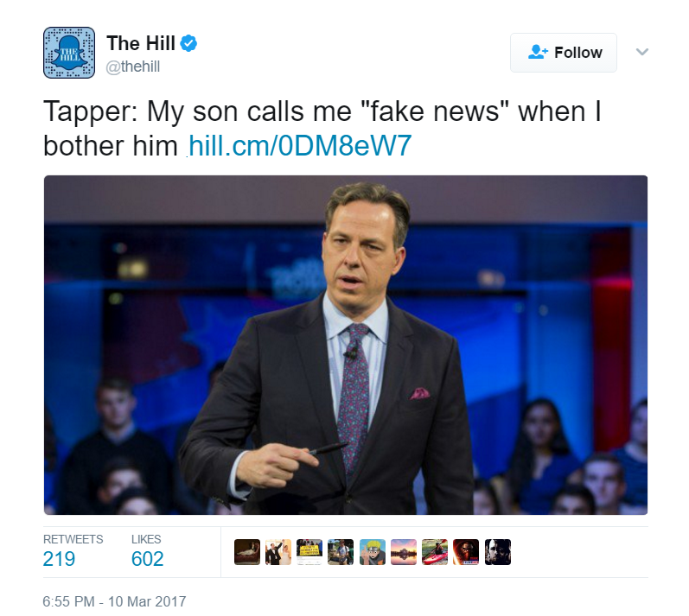Expand the tweet options chevron menu

pyautogui.click(x=642, y=52)
